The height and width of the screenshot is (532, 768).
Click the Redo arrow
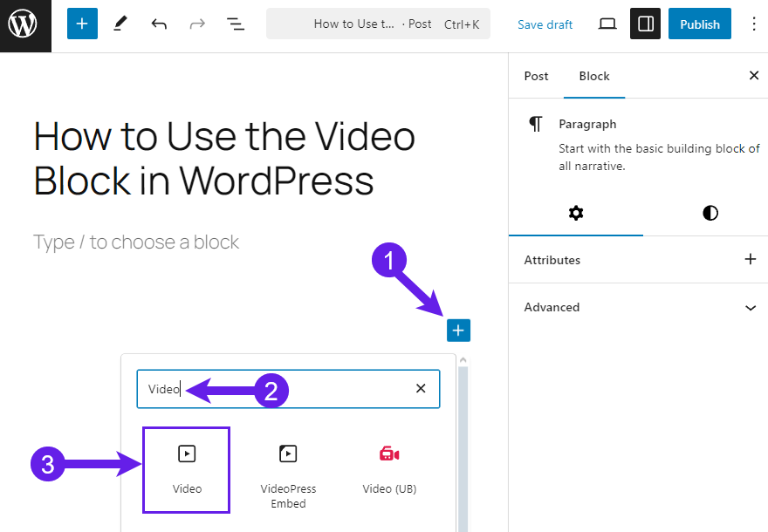197,24
